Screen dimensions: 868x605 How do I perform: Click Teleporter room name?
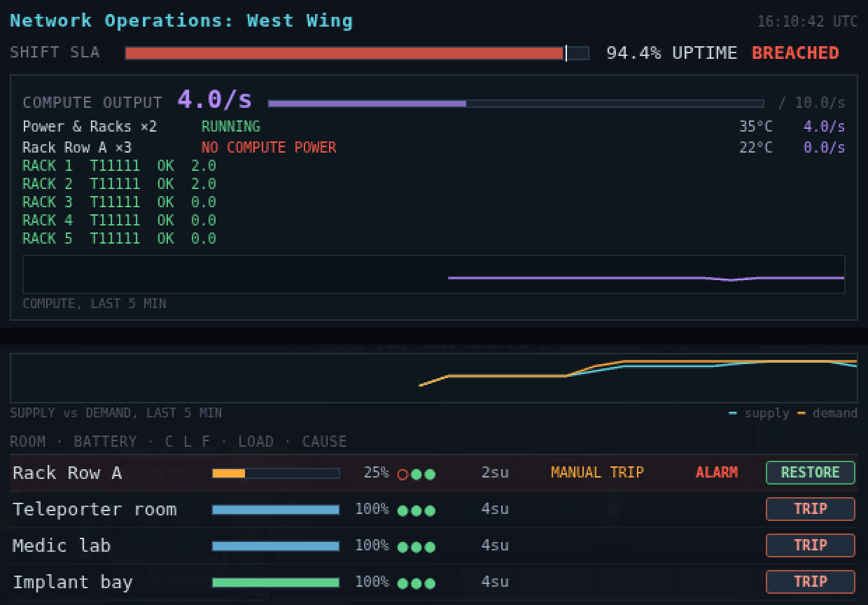click(x=94, y=510)
